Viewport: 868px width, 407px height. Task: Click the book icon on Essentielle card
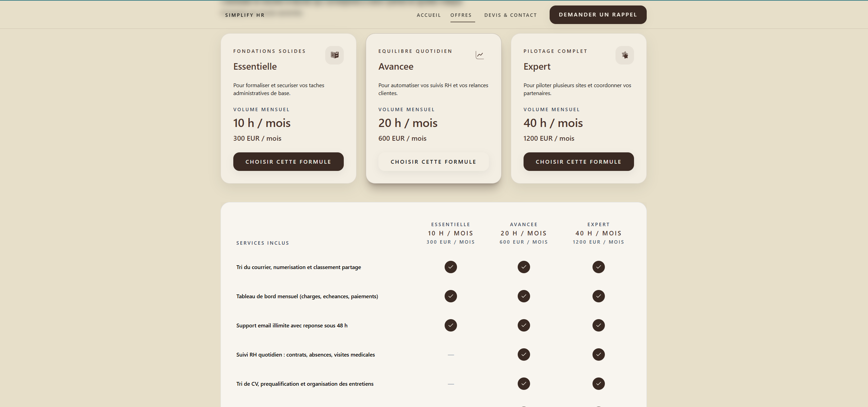pyautogui.click(x=335, y=55)
